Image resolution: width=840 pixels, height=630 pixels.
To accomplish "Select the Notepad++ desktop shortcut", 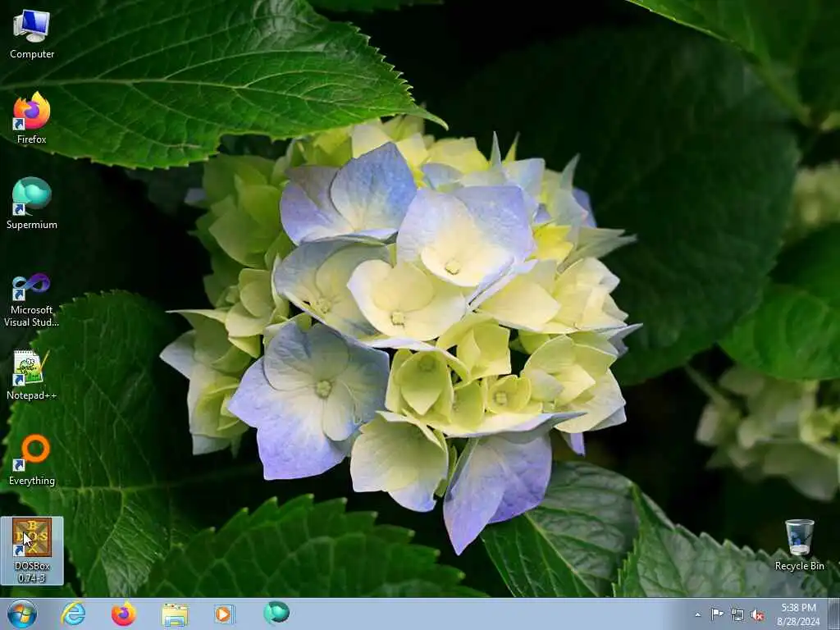I will [x=32, y=375].
